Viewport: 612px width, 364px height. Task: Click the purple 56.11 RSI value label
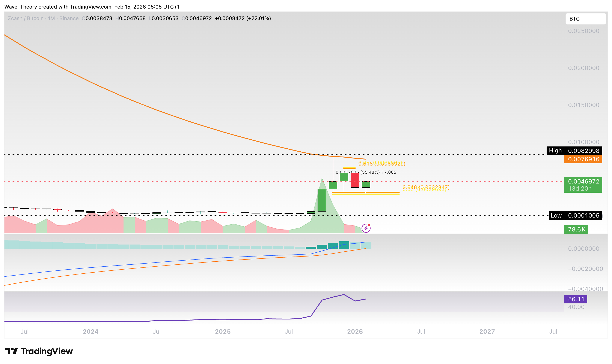(576, 299)
